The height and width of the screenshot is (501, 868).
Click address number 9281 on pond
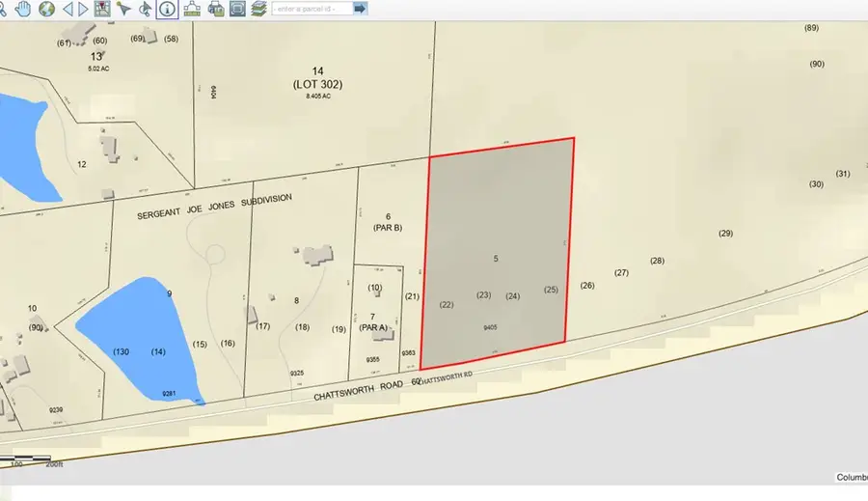click(x=169, y=394)
